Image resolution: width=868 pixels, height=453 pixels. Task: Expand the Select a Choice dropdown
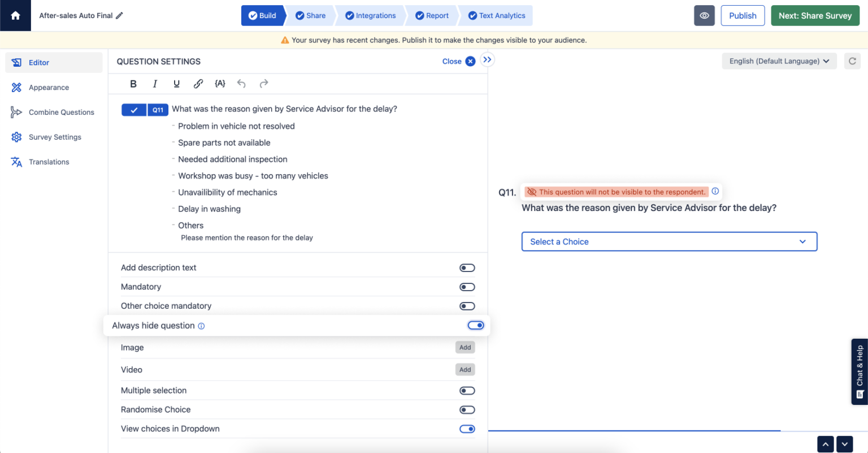tap(669, 241)
